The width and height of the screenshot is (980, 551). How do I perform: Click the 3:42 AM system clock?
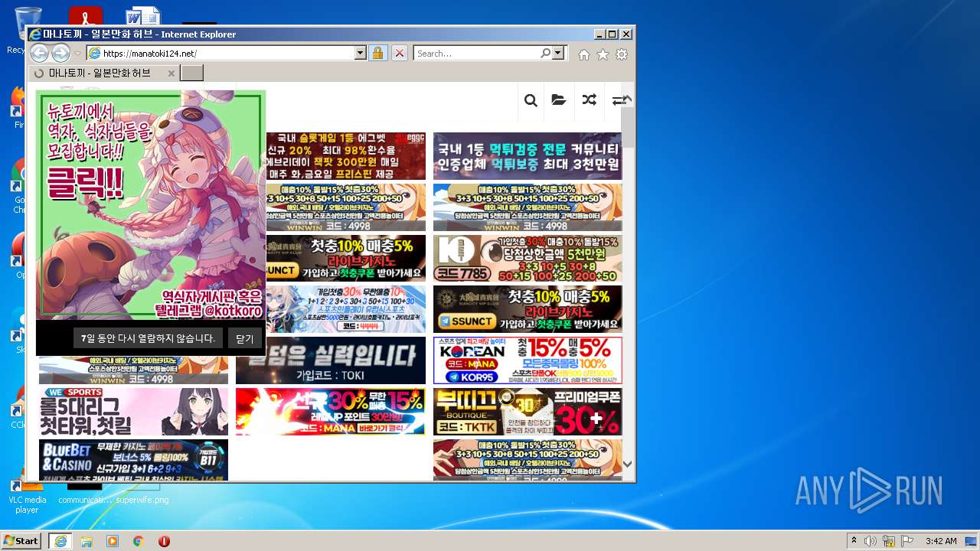(941, 541)
